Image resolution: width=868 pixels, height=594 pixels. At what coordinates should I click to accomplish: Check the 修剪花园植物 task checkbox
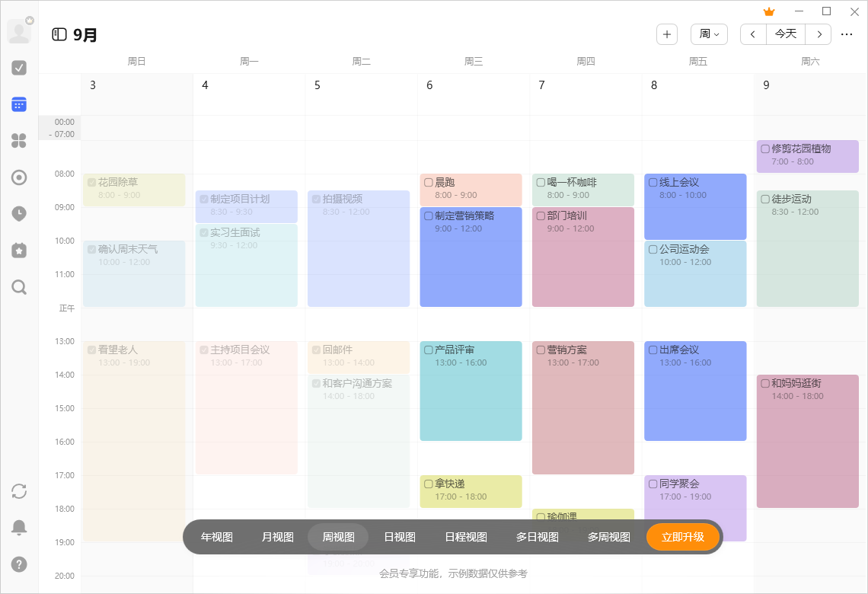tap(765, 149)
